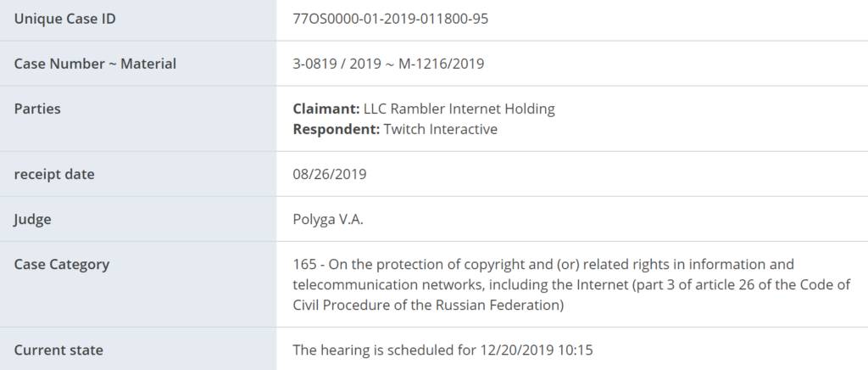The width and height of the screenshot is (868, 370).
Task: Click the bold Claimant: label
Action: (326, 109)
